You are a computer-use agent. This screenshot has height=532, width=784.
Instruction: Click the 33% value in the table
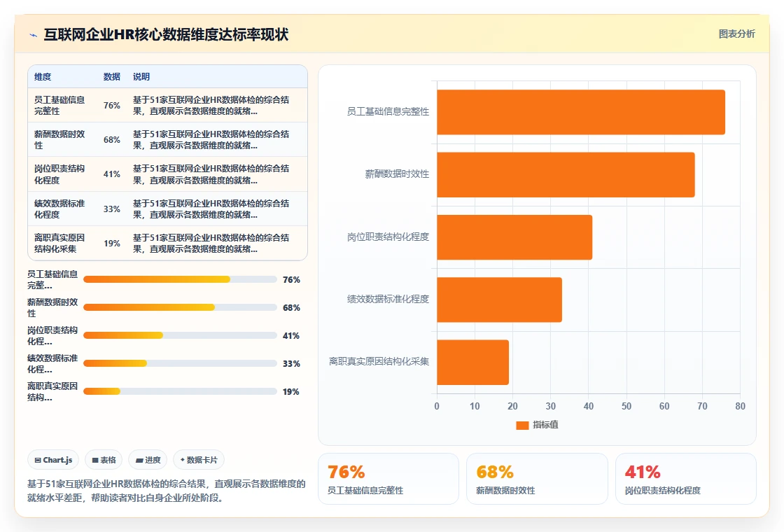click(x=111, y=209)
